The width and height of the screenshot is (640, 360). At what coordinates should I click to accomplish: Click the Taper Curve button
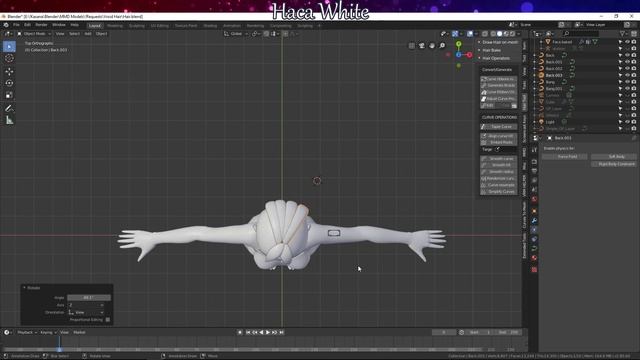coord(499,127)
